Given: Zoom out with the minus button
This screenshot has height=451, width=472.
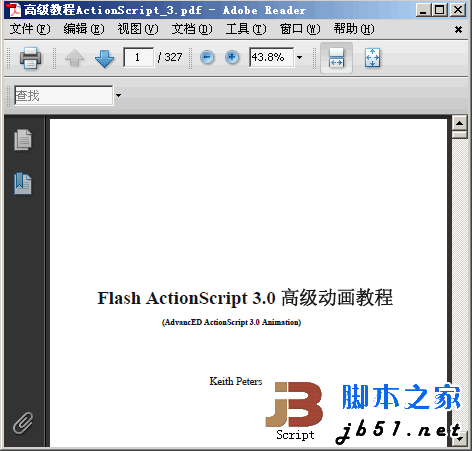Looking at the screenshot, I should (x=207, y=57).
